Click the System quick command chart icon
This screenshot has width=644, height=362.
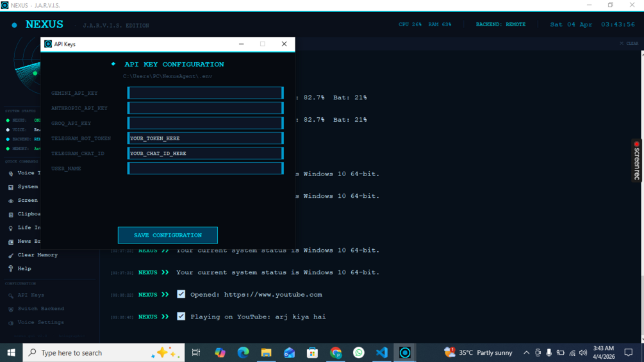[11, 187]
